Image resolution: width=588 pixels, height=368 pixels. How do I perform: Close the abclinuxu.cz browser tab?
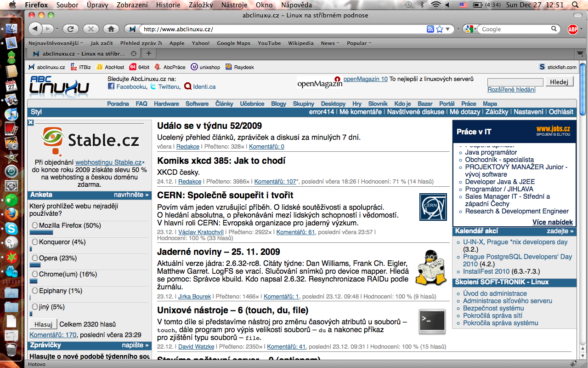click(134, 54)
